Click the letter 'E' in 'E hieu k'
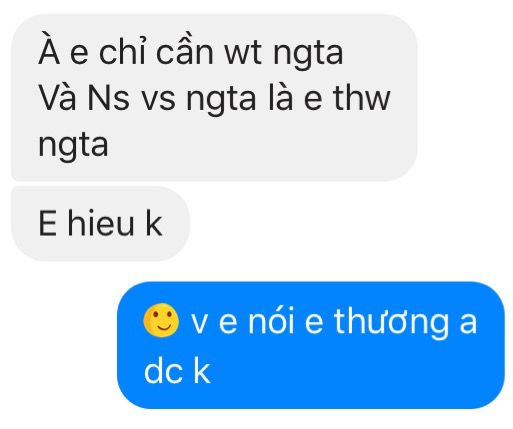The image size is (513, 429). pos(47,223)
